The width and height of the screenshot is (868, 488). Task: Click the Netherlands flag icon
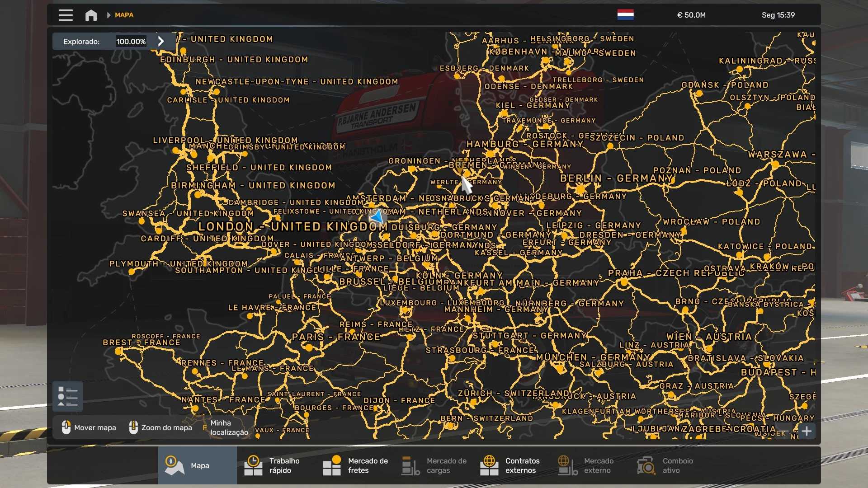(625, 15)
